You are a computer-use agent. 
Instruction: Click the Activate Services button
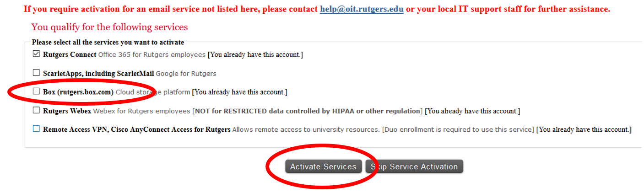323,166
